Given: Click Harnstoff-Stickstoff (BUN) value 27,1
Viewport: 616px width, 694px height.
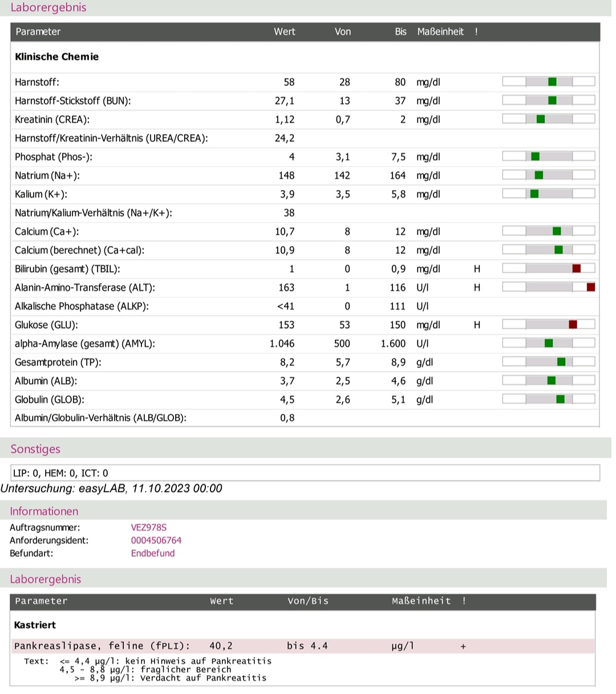Looking at the screenshot, I should click(285, 101).
